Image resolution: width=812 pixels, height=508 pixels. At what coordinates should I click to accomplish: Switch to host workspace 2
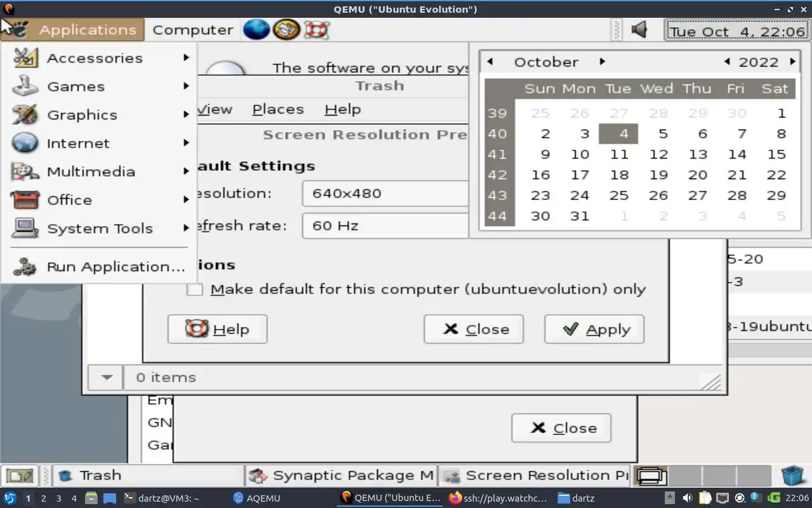(x=43, y=498)
